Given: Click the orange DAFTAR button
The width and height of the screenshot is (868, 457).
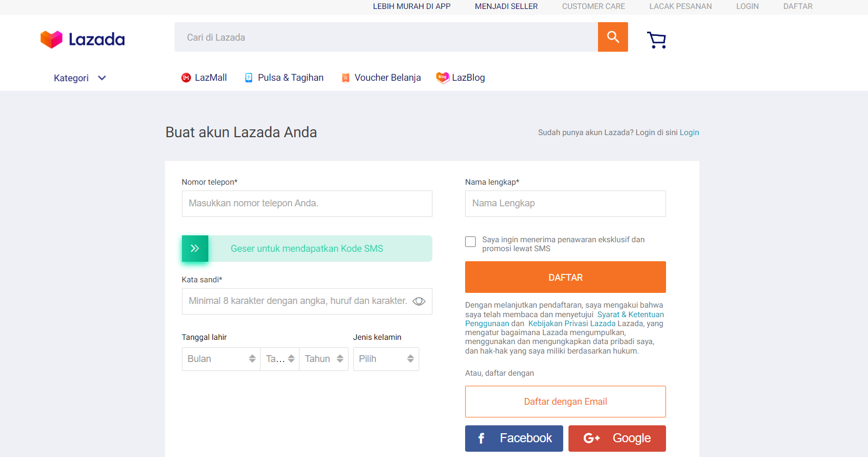Looking at the screenshot, I should click(x=565, y=277).
